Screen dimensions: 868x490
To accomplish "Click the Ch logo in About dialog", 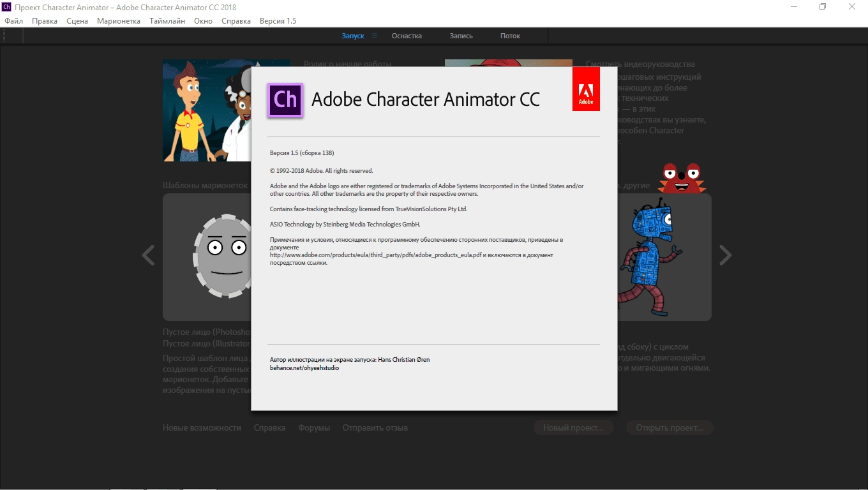I will (x=285, y=100).
